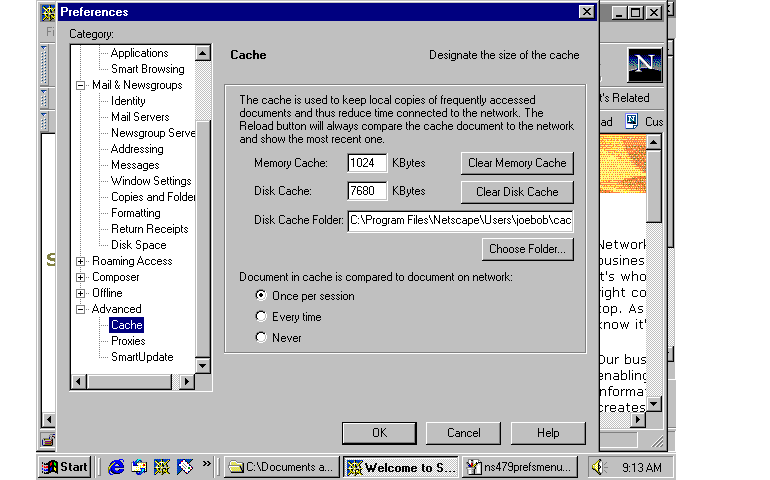The height and width of the screenshot is (480, 770).
Task: Select Formatting category
Action: [x=136, y=213]
